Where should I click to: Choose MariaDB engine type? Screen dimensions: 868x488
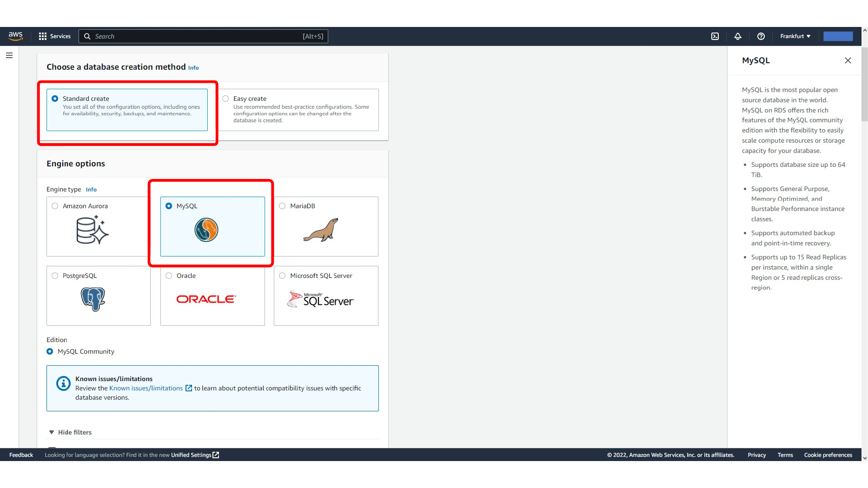pos(282,206)
